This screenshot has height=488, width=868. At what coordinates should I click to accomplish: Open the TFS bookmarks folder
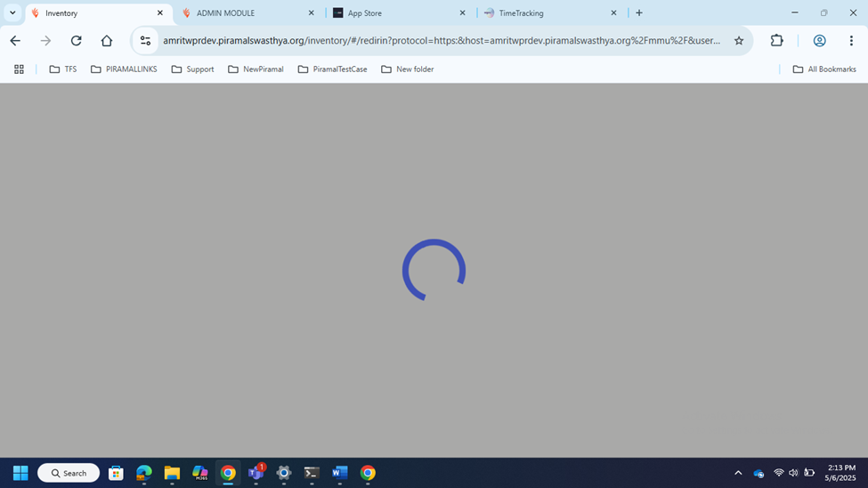click(x=62, y=69)
